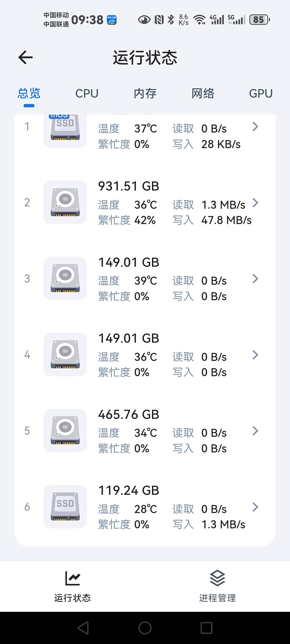Tap the 465.76 GB hard disk icon
The height and width of the screenshot is (644, 290).
coord(65,430)
